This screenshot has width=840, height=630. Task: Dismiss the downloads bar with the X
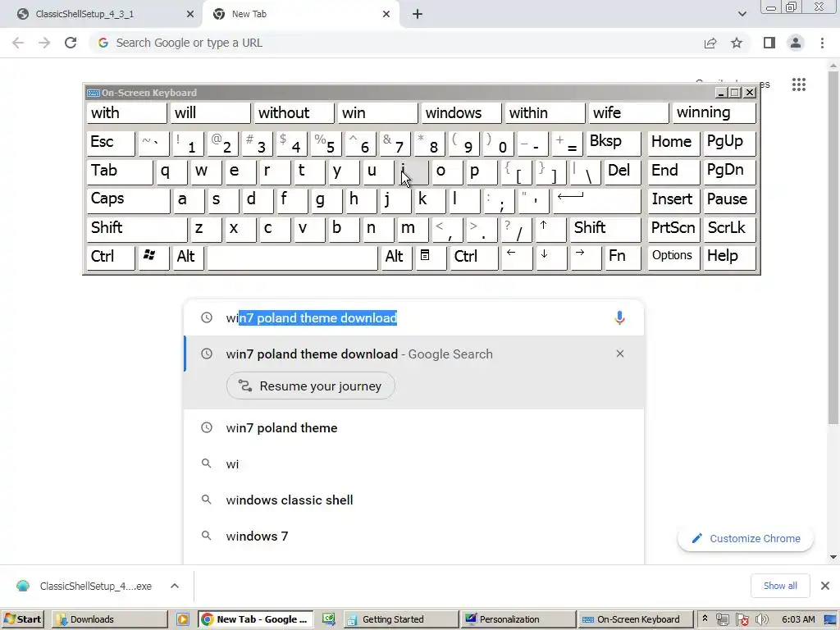click(x=825, y=586)
